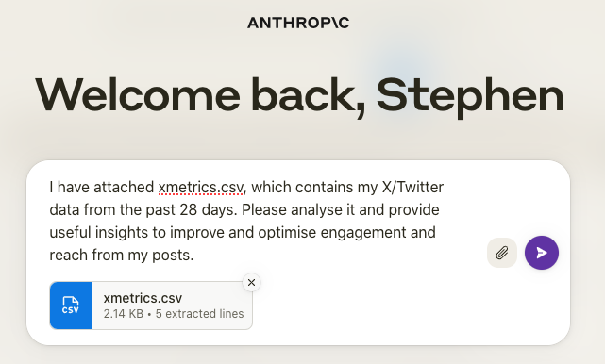Place cursor in the message text box

[247, 221]
